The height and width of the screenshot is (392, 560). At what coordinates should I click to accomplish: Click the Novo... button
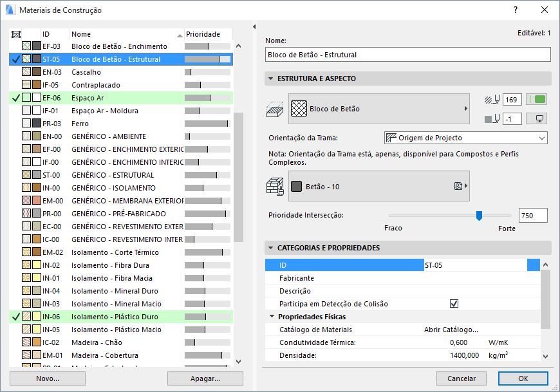tap(48, 378)
